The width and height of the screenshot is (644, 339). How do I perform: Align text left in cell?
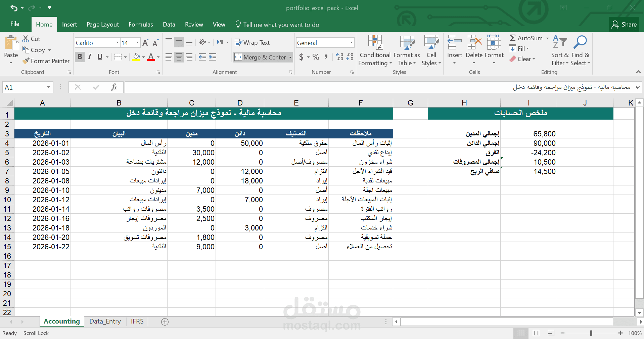click(169, 57)
